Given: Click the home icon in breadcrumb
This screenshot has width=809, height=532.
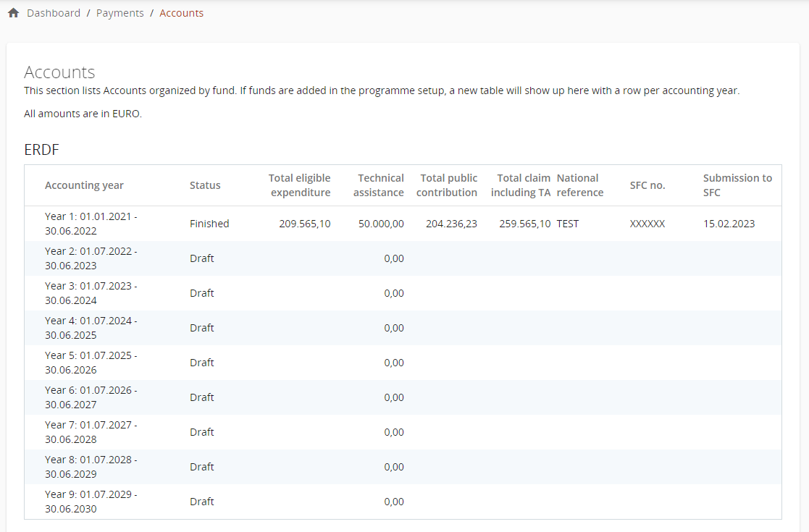Looking at the screenshot, I should click(x=13, y=13).
